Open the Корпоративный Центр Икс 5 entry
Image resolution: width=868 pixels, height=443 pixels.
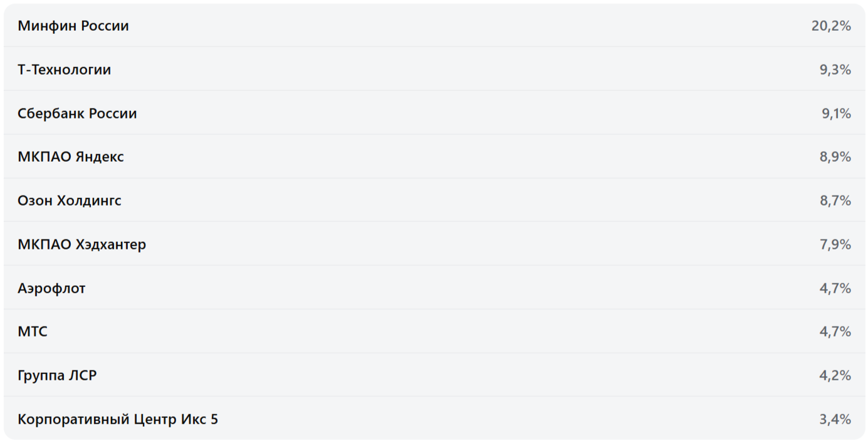(x=118, y=419)
